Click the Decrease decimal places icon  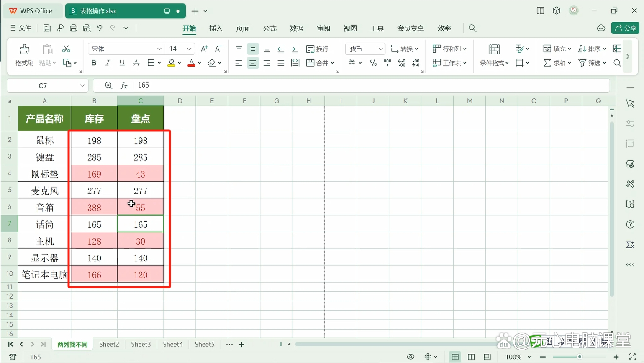(416, 63)
